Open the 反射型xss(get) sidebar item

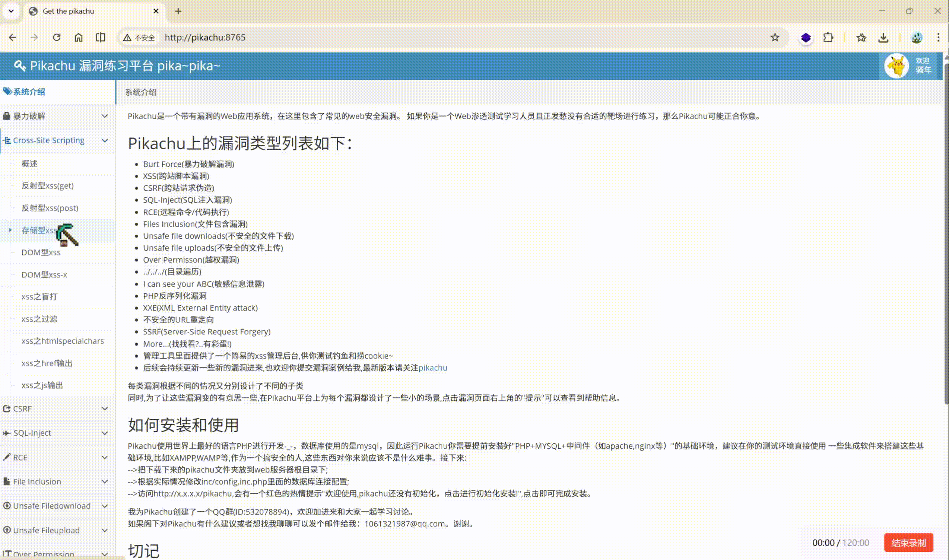pos(48,186)
